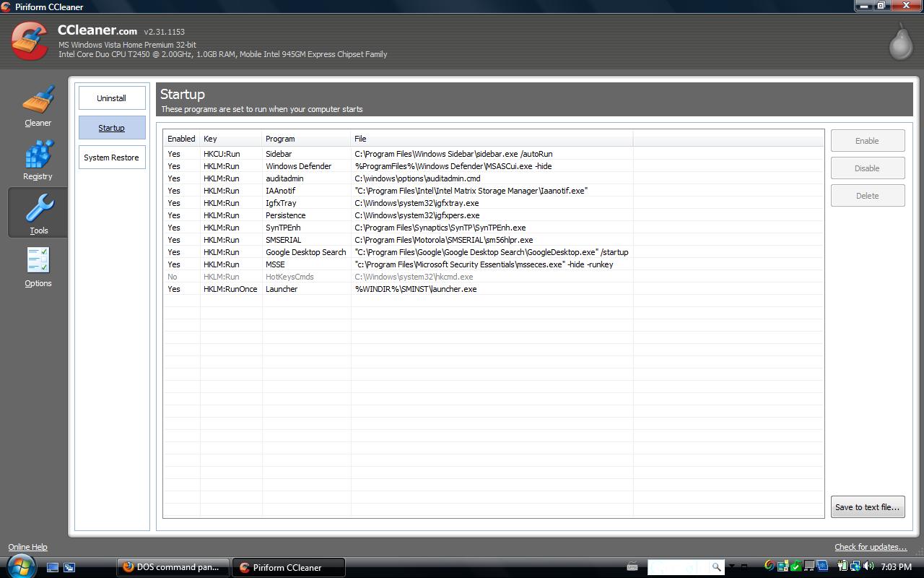Viewport: 924px width, 578px height.
Task: Sort by the Key column header
Action: [231, 139]
